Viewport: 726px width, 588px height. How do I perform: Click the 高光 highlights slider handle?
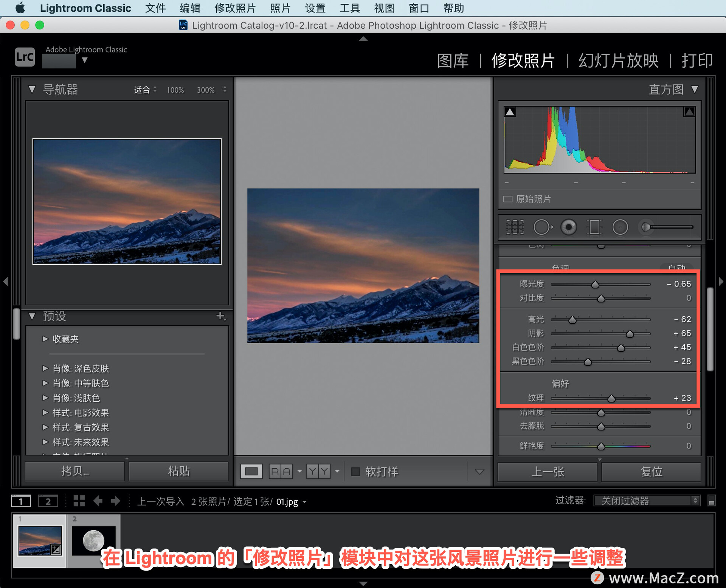[572, 320]
